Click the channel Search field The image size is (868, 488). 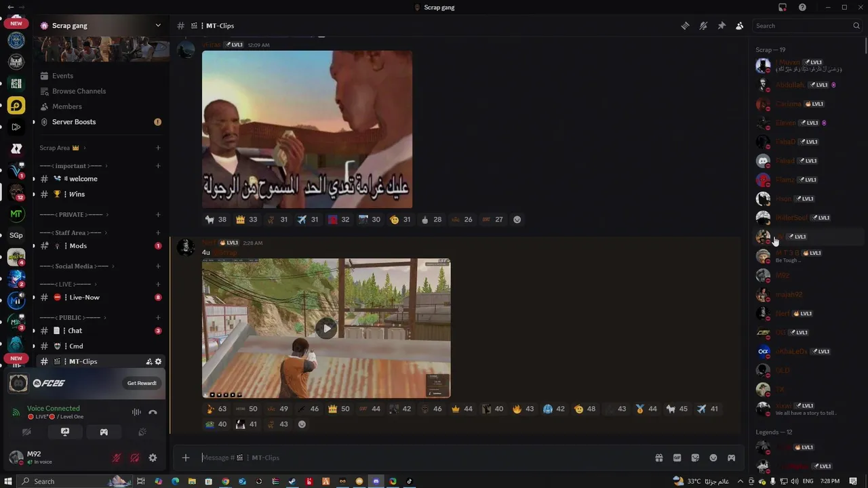pyautogui.click(x=807, y=26)
